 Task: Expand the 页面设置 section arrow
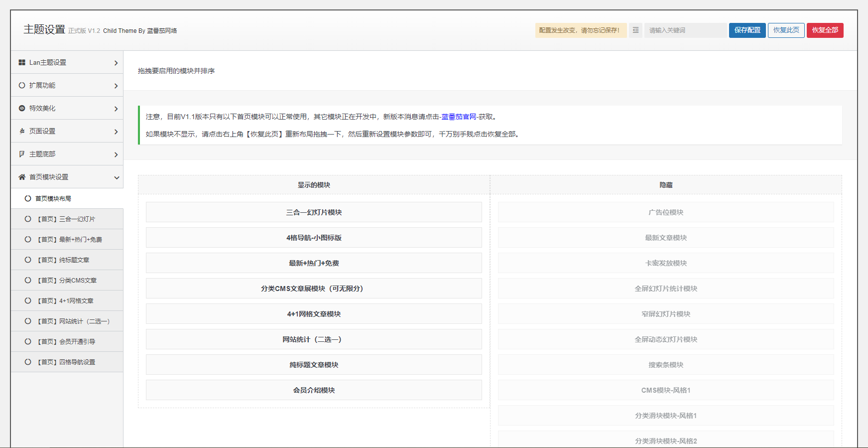coord(116,132)
